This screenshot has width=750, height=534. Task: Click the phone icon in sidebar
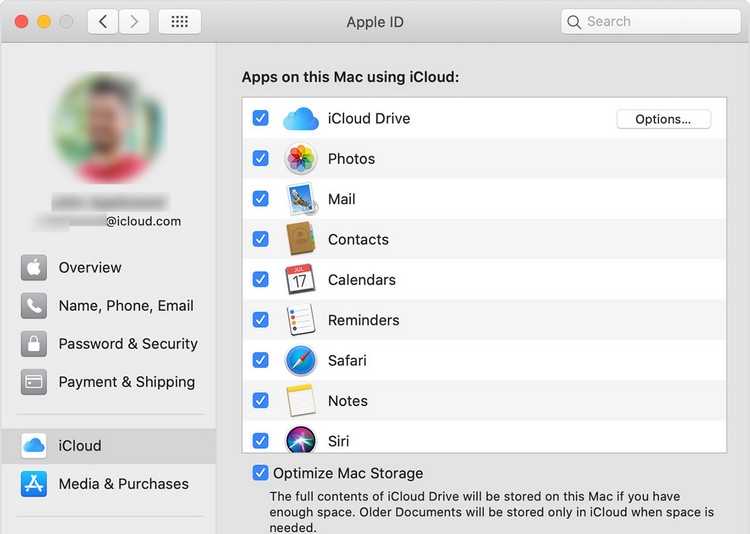click(x=33, y=306)
